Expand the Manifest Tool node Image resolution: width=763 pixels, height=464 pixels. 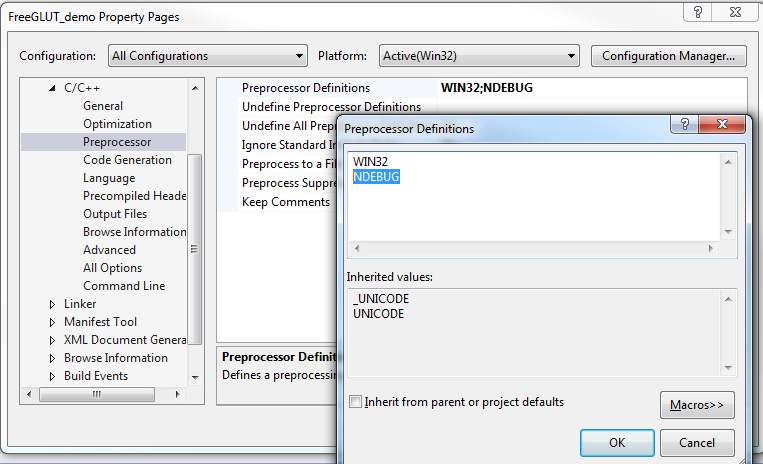point(52,322)
